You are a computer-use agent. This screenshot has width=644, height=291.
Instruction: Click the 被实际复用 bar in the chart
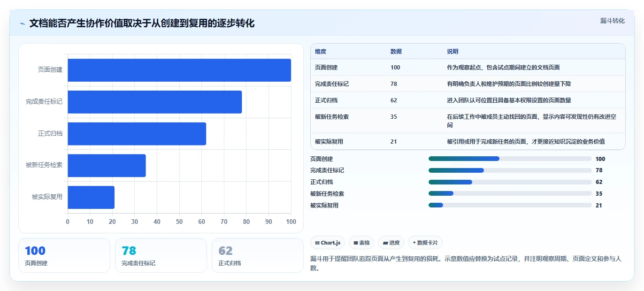pyautogui.click(x=91, y=197)
